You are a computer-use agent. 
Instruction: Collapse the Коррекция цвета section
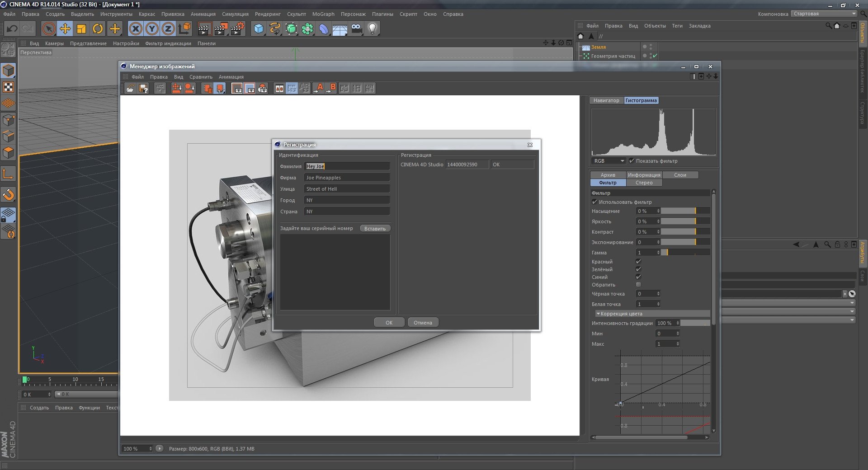point(598,314)
